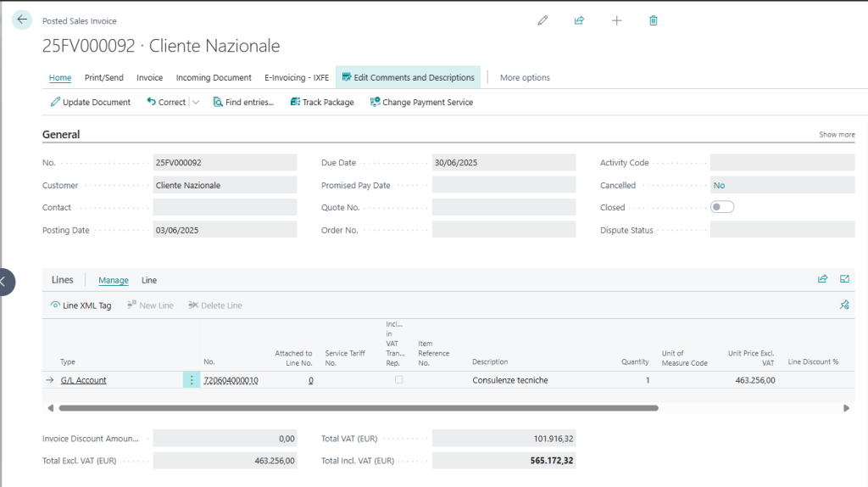Check the Include in VAT Transaction Report box
868x487 pixels.
(399, 380)
